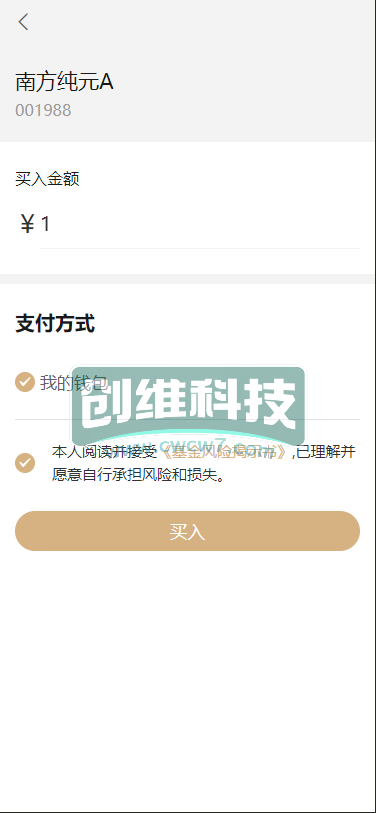Viewport: 376px width, 813px height.
Task: Click the 买入金额 label
Action: point(47,180)
